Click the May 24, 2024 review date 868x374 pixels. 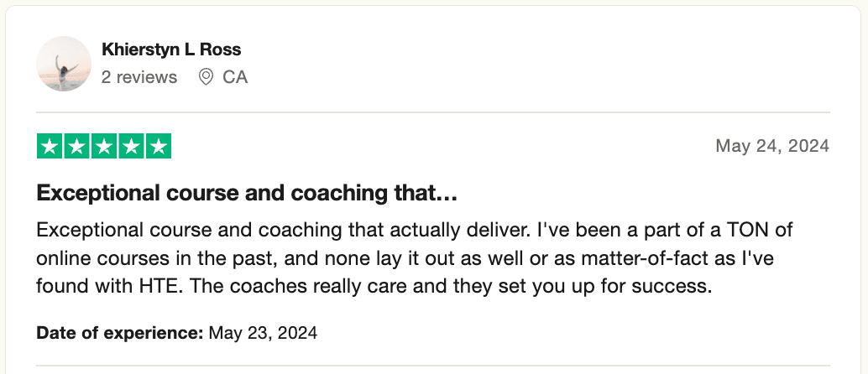point(771,146)
